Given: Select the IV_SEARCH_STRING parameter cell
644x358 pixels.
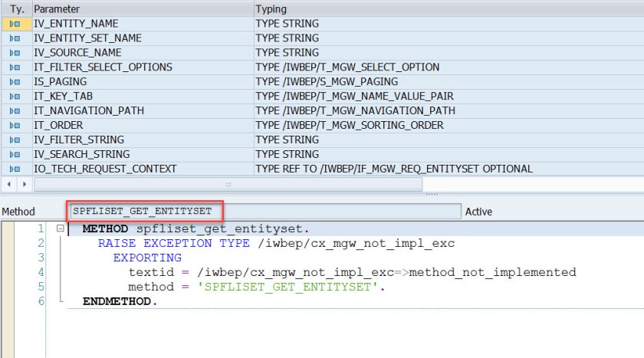Looking at the screenshot, I should (x=143, y=154).
